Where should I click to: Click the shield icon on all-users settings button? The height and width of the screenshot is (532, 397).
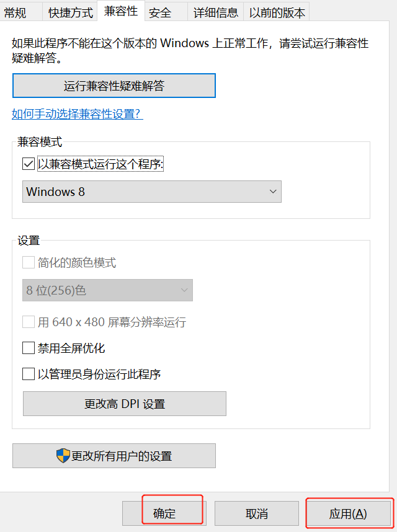pyautogui.click(x=63, y=456)
